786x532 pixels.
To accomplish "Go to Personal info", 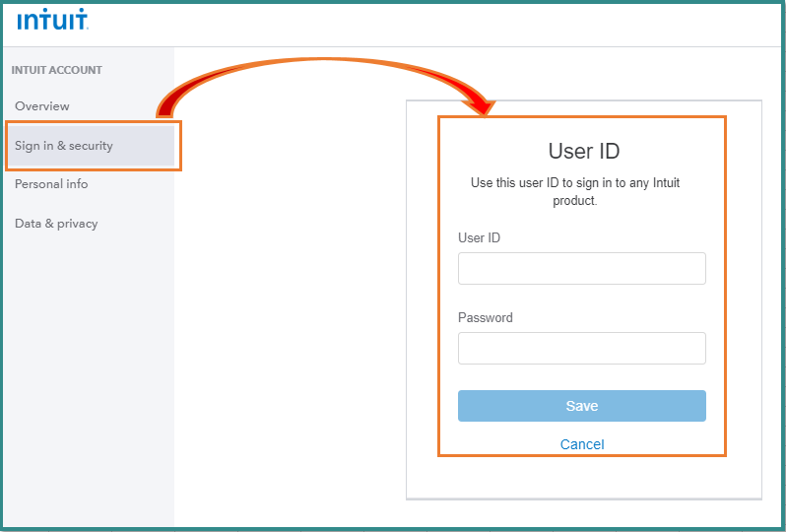I will (51, 184).
